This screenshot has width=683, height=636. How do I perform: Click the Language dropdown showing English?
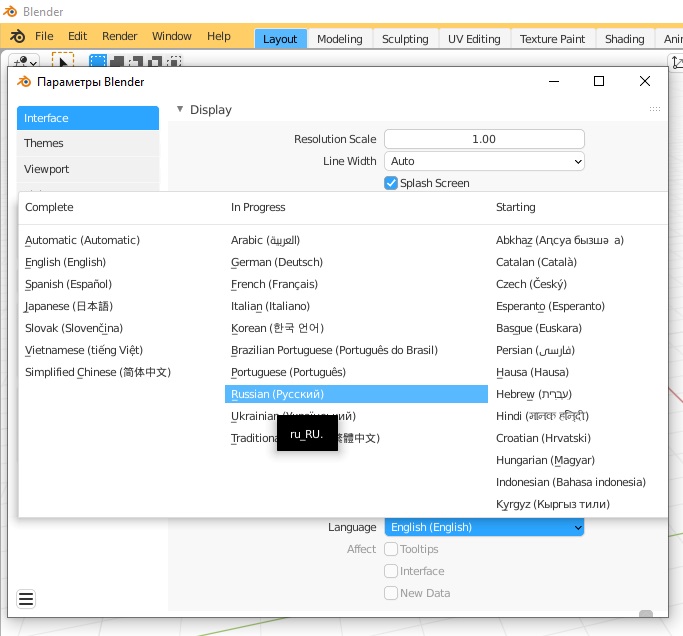pyautogui.click(x=484, y=527)
